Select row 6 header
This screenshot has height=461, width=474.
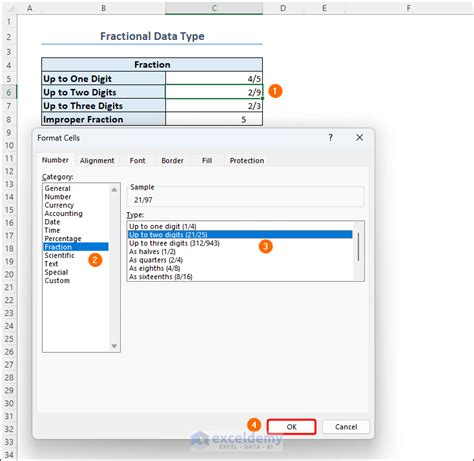point(9,92)
